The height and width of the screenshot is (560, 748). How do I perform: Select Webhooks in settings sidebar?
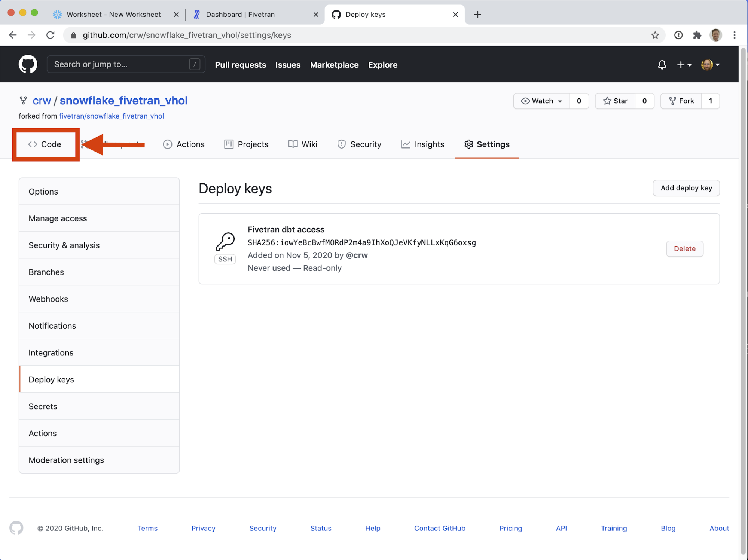pos(48,299)
